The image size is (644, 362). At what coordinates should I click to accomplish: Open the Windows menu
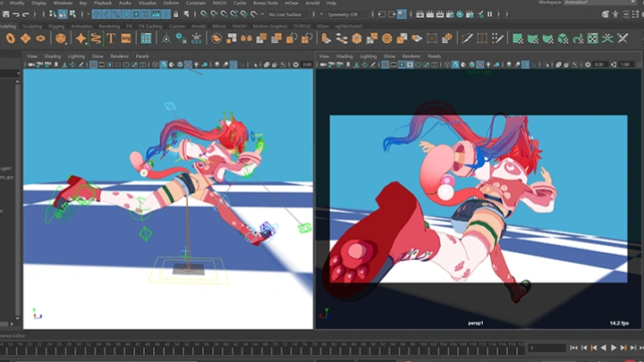click(x=63, y=3)
